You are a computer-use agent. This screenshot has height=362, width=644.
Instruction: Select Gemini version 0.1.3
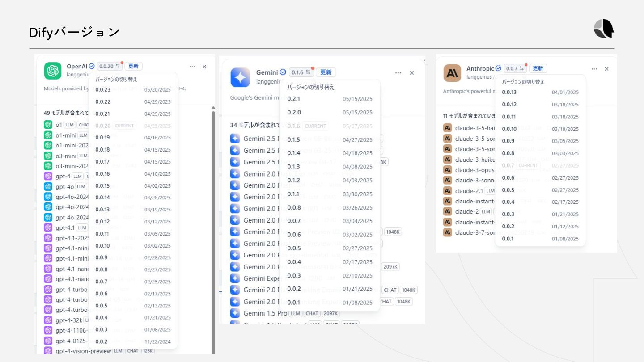click(330, 167)
